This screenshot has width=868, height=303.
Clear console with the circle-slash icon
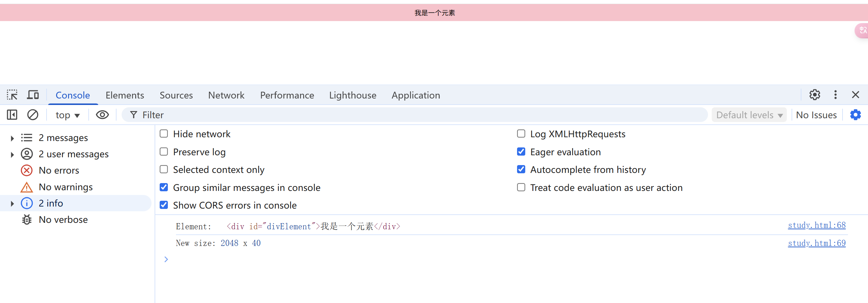click(x=33, y=115)
